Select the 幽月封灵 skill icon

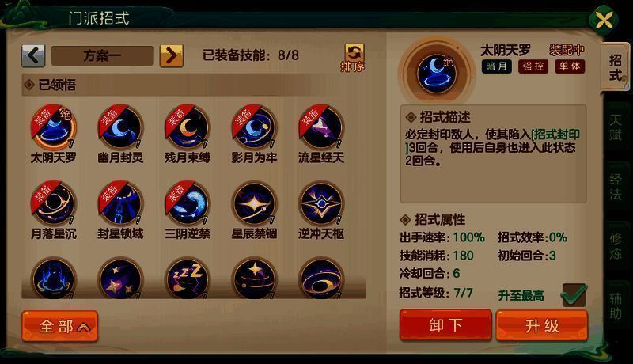(x=120, y=127)
